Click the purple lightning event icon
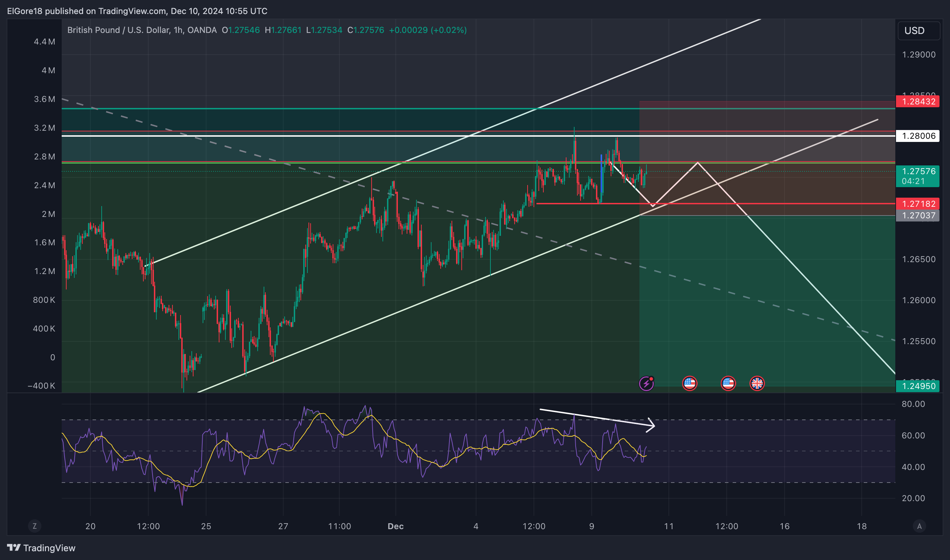 coord(646,383)
